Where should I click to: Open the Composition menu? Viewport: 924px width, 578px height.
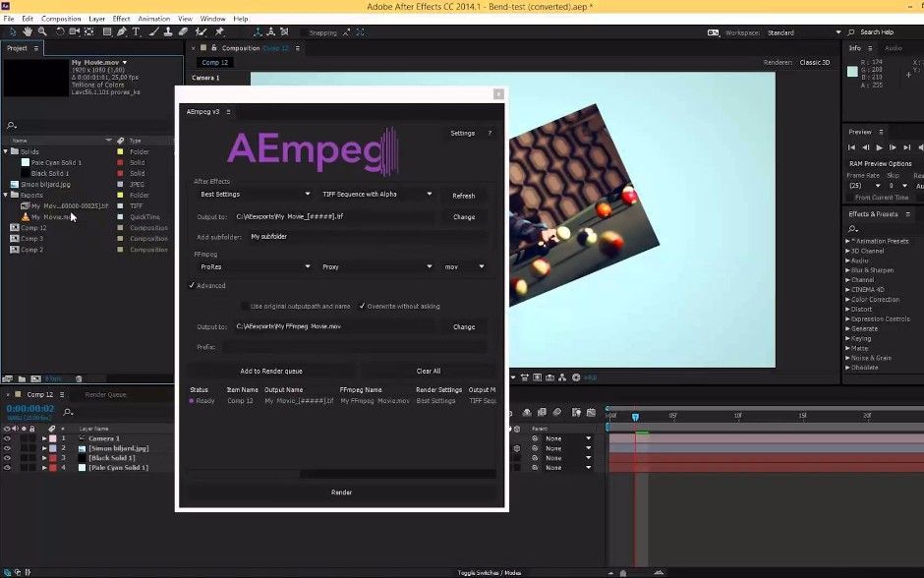[x=61, y=19]
